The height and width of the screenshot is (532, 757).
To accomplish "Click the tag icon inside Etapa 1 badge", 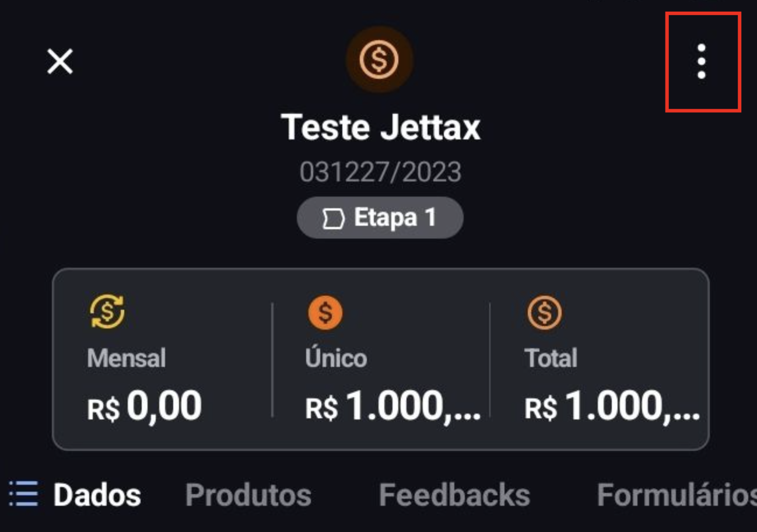I will click(x=333, y=219).
